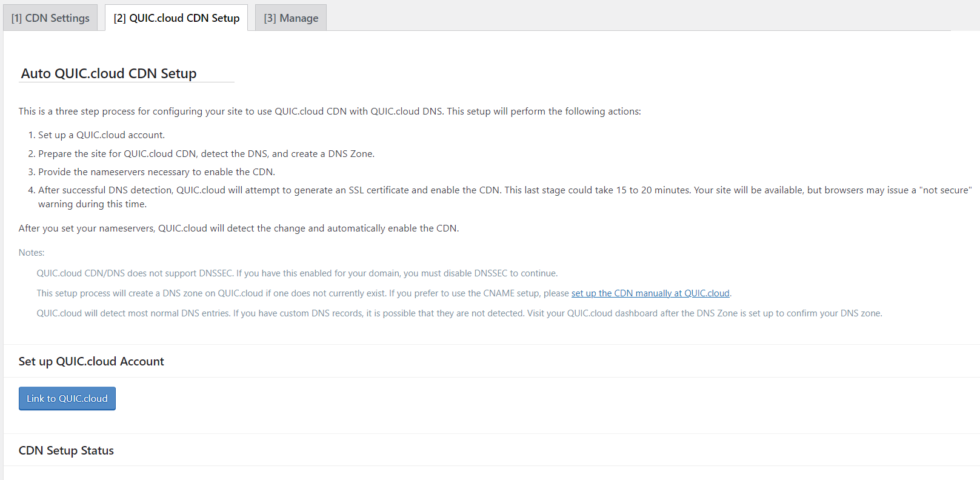980x480 pixels.
Task: Click the 'After you set your nameservers' sentence
Action: (x=239, y=228)
